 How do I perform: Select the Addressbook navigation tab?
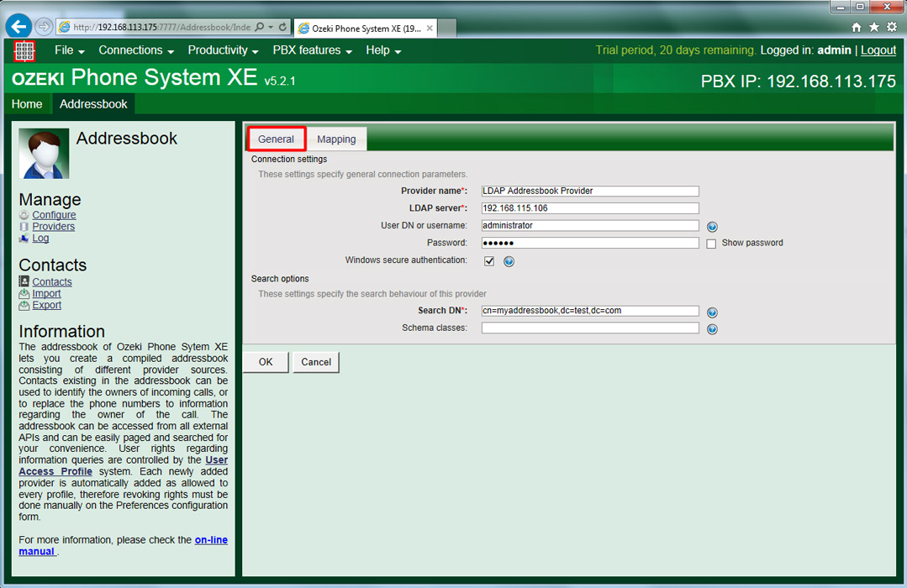click(x=93, y=104)
